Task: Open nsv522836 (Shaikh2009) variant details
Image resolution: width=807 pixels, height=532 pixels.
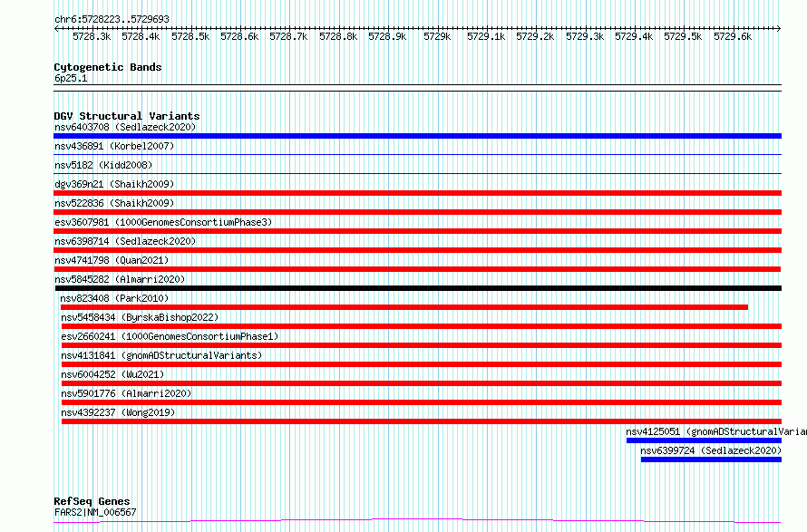Action: (x=114, y=203)
